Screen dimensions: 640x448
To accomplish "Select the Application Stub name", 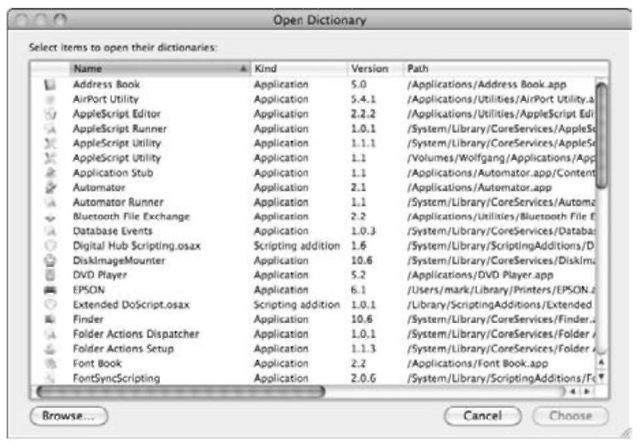I will (x=113, y=173).
